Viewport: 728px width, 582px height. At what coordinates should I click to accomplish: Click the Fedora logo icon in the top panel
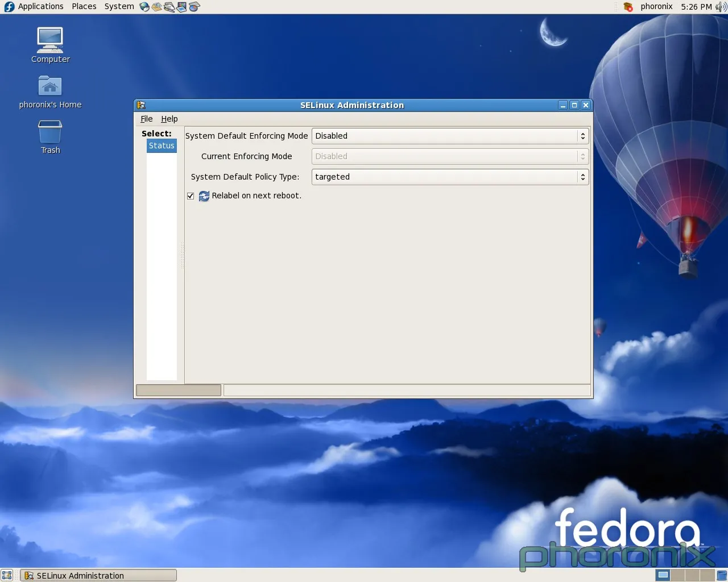pyautogui.click(x=9, y=7)
